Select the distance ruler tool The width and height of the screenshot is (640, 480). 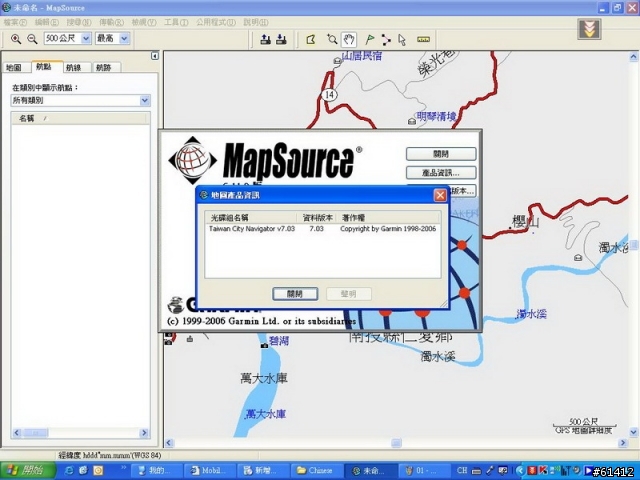pos(423,39)
